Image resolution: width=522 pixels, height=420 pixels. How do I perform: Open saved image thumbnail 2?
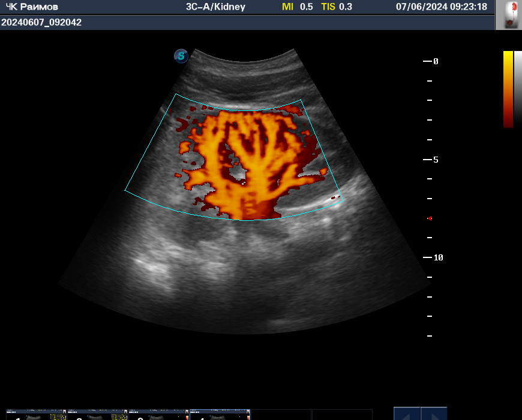[x=97, y=415]
